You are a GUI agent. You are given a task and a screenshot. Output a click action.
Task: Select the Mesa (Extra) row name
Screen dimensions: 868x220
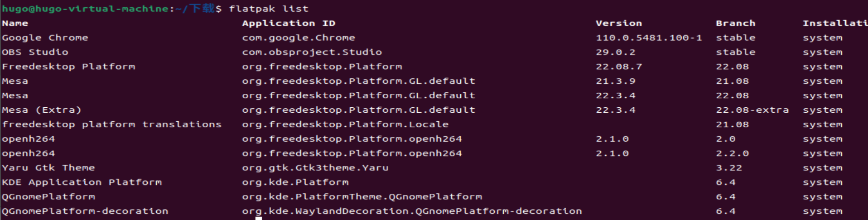coord(42,110)
